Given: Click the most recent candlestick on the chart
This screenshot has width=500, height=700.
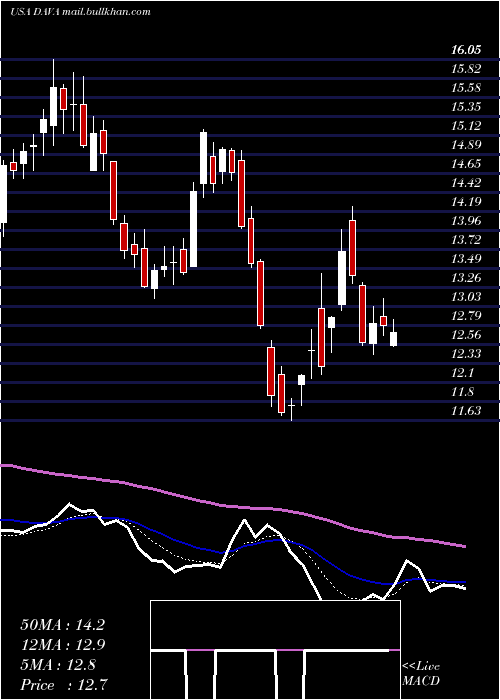Looking at the screenshot, I should tap(393, 339).
